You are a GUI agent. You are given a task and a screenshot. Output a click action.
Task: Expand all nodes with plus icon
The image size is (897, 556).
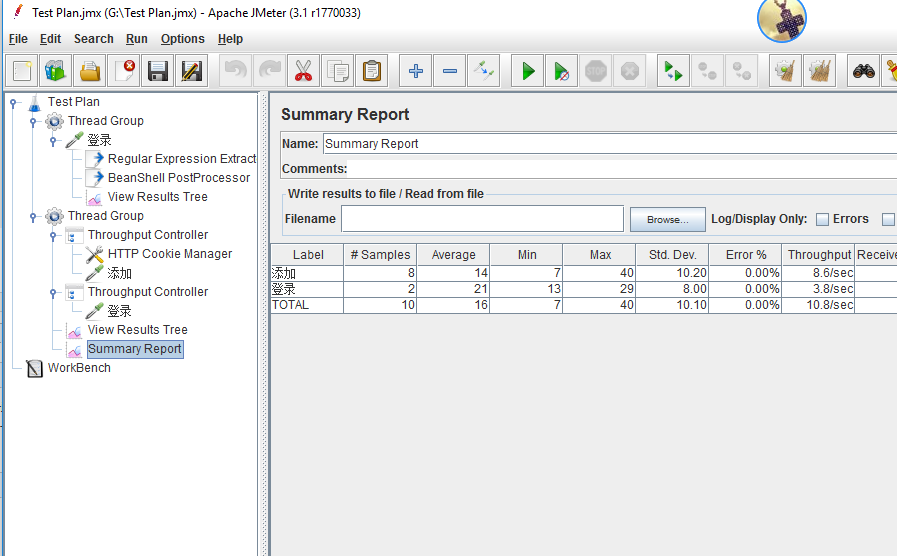pyautogui.click(x=415, y=72)
